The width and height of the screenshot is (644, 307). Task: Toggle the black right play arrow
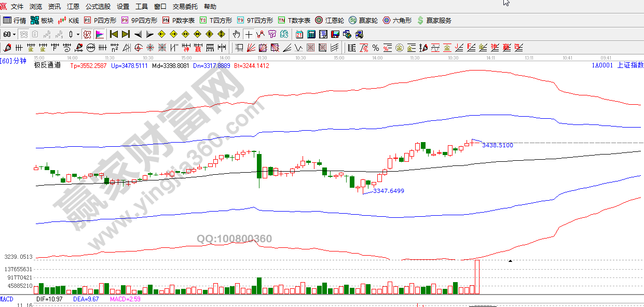pyautogui.click(x=149, y=35)
